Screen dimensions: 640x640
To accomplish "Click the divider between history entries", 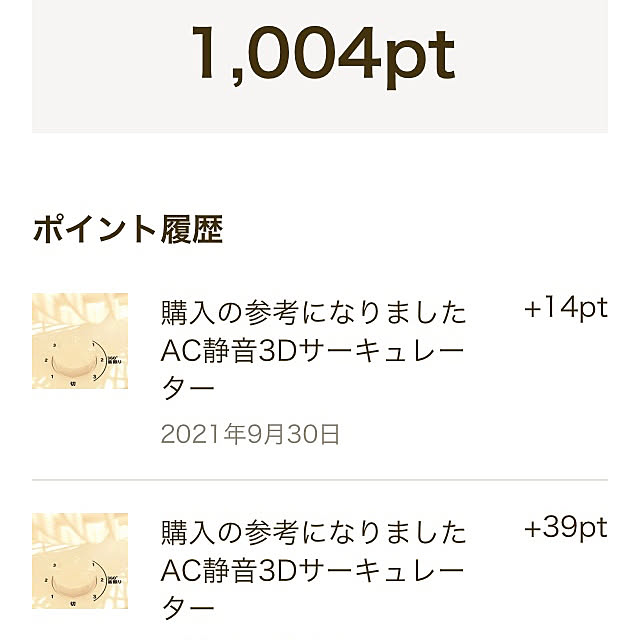I will click(320, 480).
